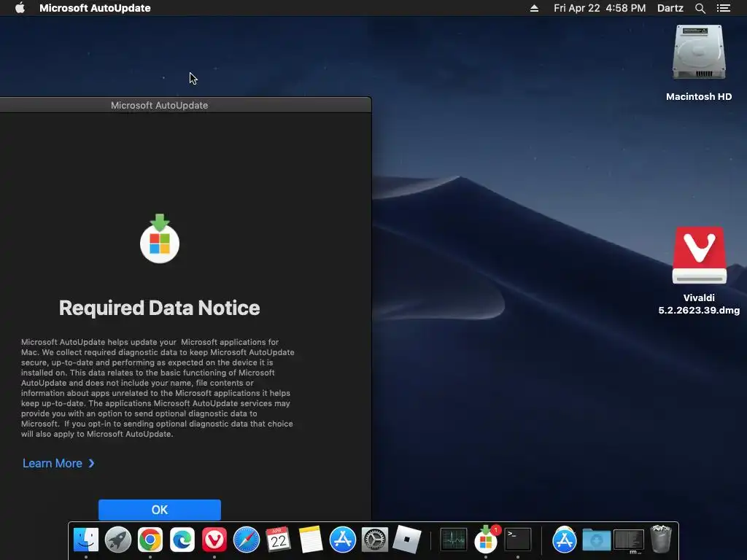Click the date and time in menu bar
Image resolution: width=747 pixels, height=560 pixels.
(x=600, y=8)
